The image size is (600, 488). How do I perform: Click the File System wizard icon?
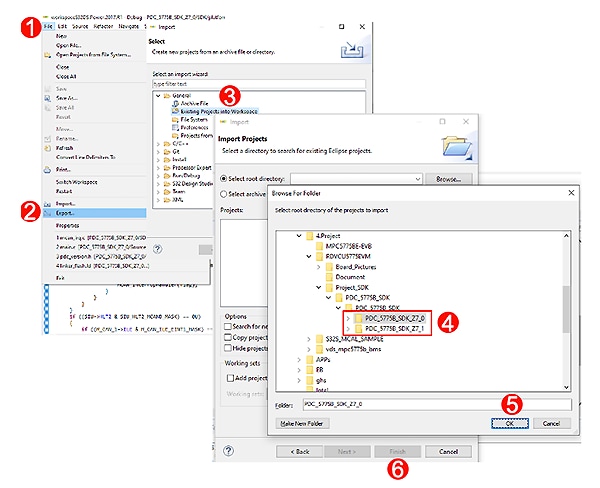tap(174, 119)
